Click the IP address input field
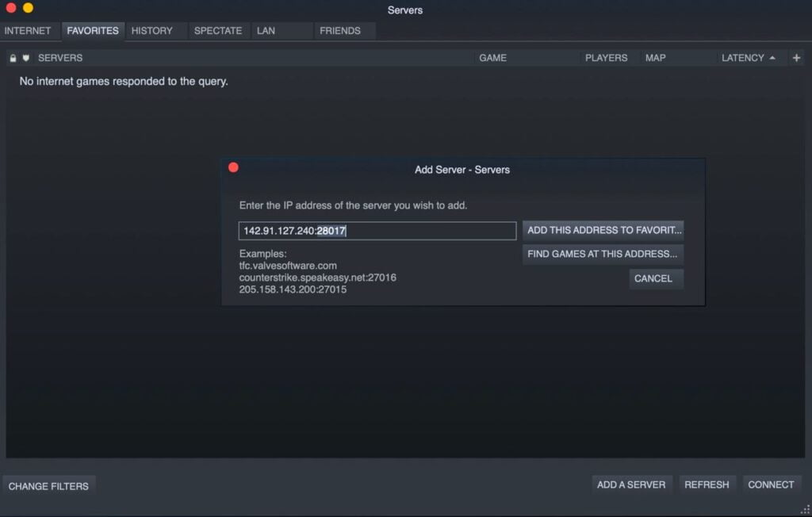 pos(377,230)
